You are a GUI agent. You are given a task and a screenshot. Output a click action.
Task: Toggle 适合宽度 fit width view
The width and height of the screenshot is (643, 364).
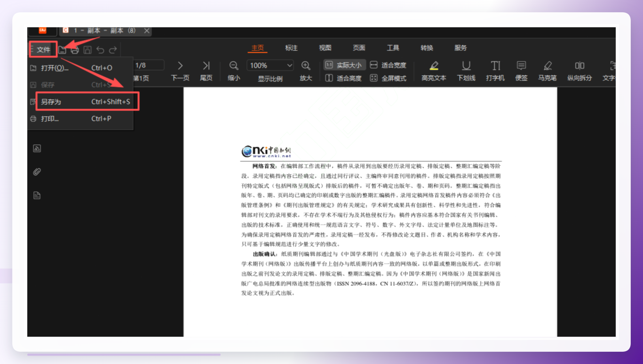[x=388, y=65]
